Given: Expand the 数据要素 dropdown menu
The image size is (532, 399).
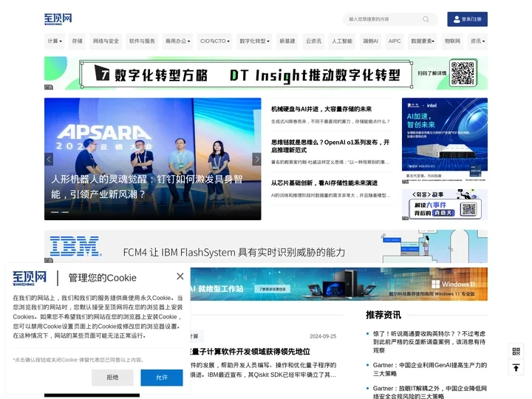Looking at the screenshot, I should 423,41.
